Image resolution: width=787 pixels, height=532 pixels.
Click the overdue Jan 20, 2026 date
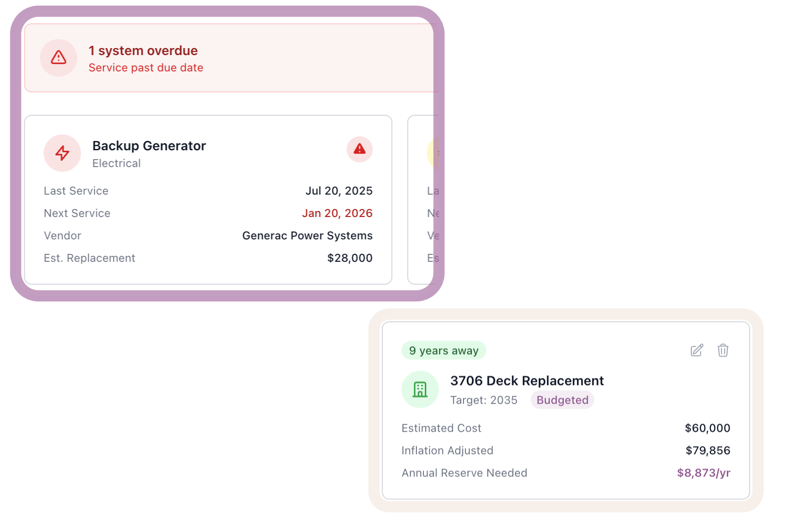pyautogui.click(x=337, y=213)
